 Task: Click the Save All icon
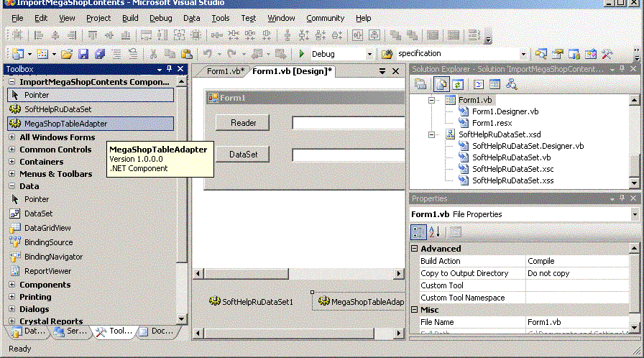(100, 54)
